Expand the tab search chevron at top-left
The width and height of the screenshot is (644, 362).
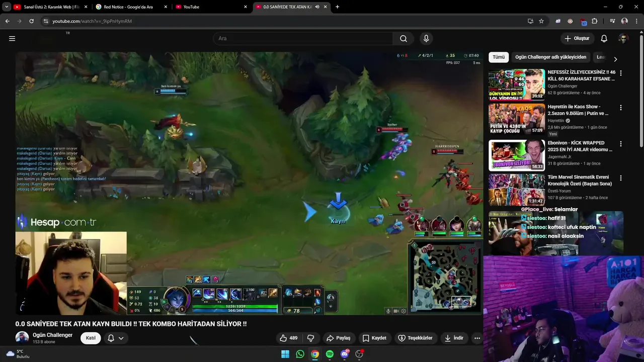pyautogui.click(x=7, y=7)
